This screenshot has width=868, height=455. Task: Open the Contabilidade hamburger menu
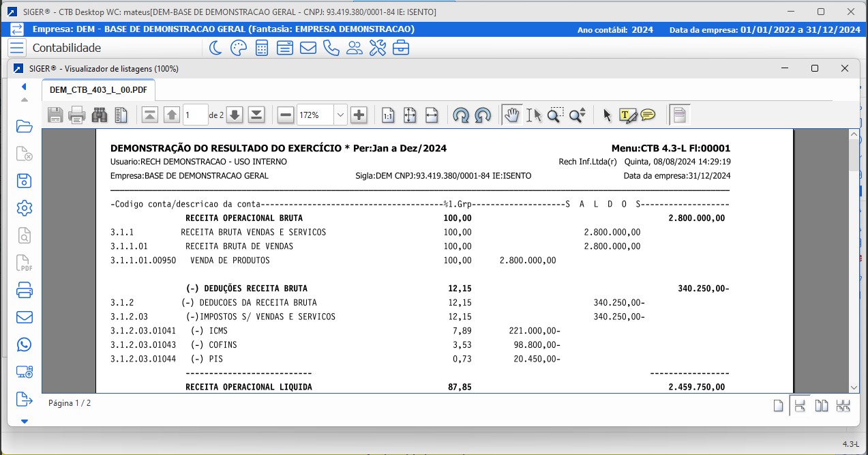[x=17, y=48]
